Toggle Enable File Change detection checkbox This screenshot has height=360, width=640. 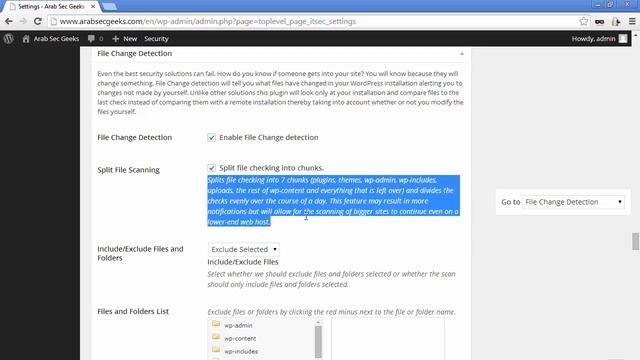211,138
